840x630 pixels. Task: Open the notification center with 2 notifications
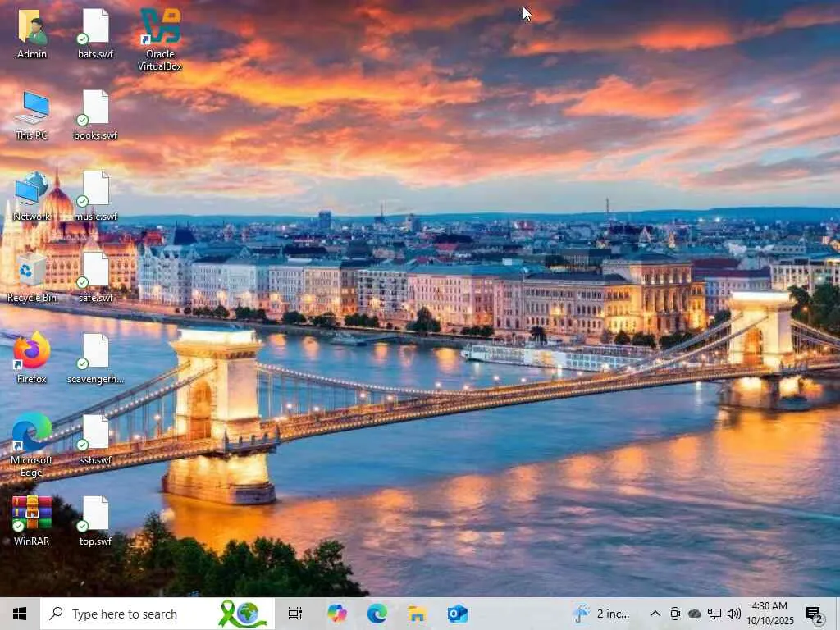tap(815, 614)
